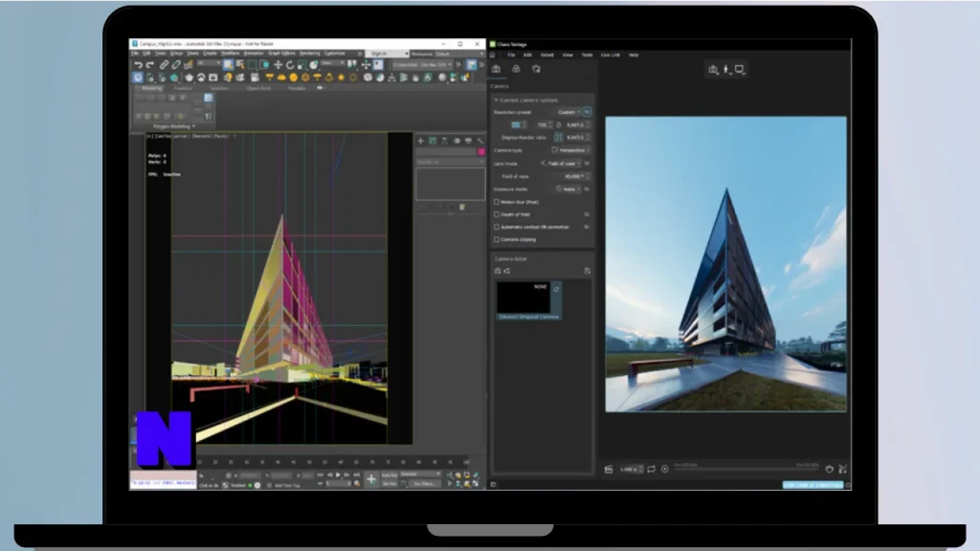Click the Unlink Selection tool
980x551 pixels.
pyautogui.click(x=176, y=65)
